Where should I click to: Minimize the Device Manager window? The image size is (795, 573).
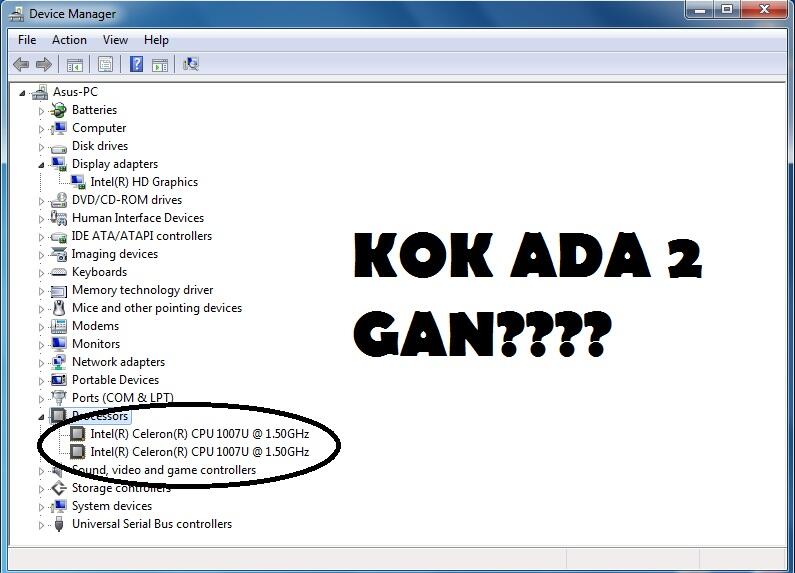[x=700, y=10]
